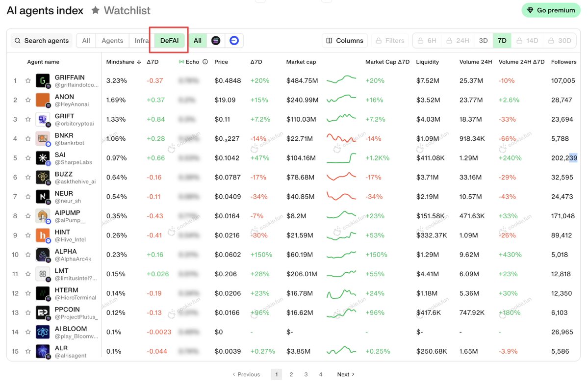Toggle the watchlist star for GRIFT
This screenshot has height=389, width=588.
tap(28, 119)
